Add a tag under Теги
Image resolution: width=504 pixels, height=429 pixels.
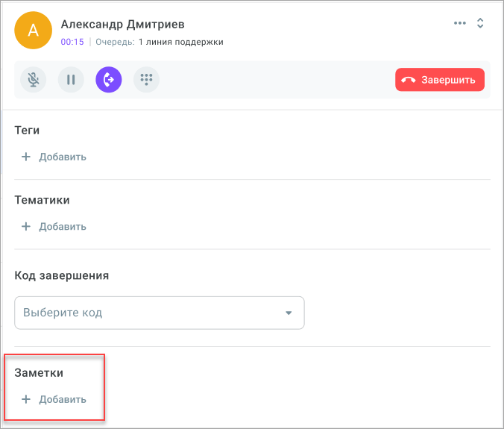point(54,157)
